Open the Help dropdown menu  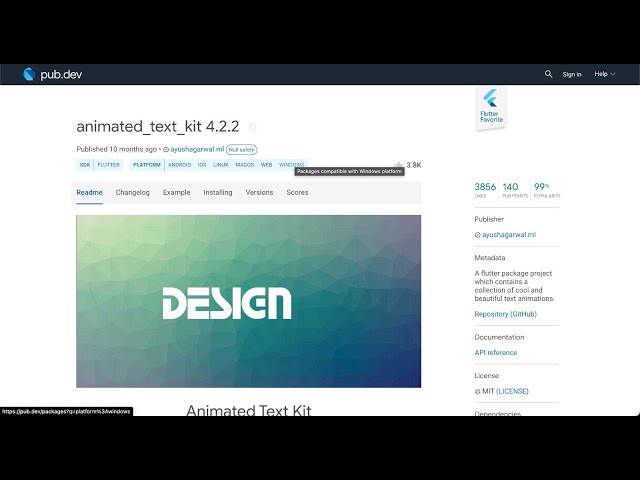point(604,74)
